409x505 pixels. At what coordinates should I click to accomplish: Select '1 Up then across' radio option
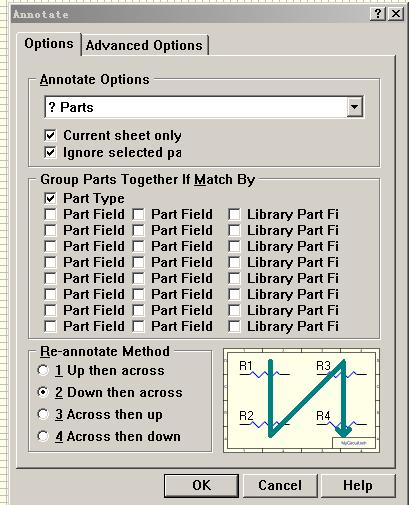click(43, 370)
